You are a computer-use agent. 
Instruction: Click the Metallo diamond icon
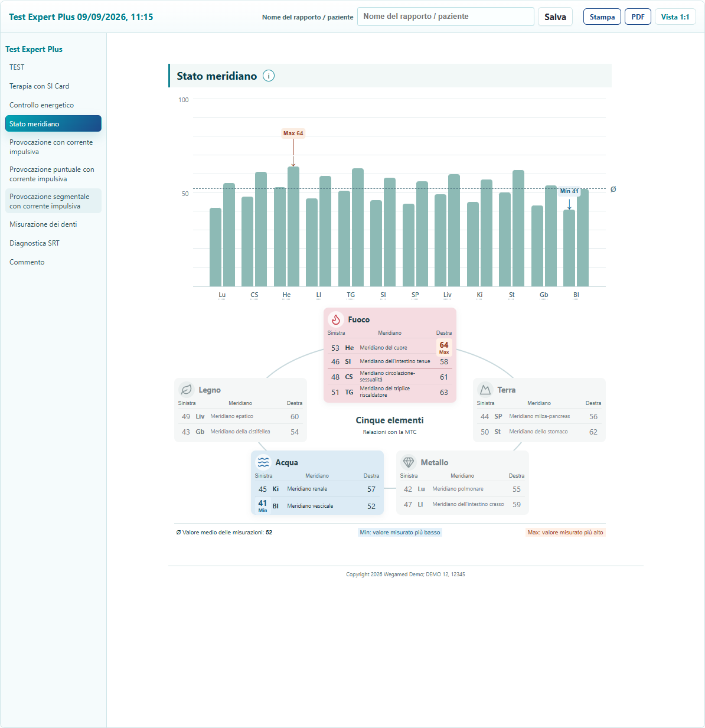(409, 462)
